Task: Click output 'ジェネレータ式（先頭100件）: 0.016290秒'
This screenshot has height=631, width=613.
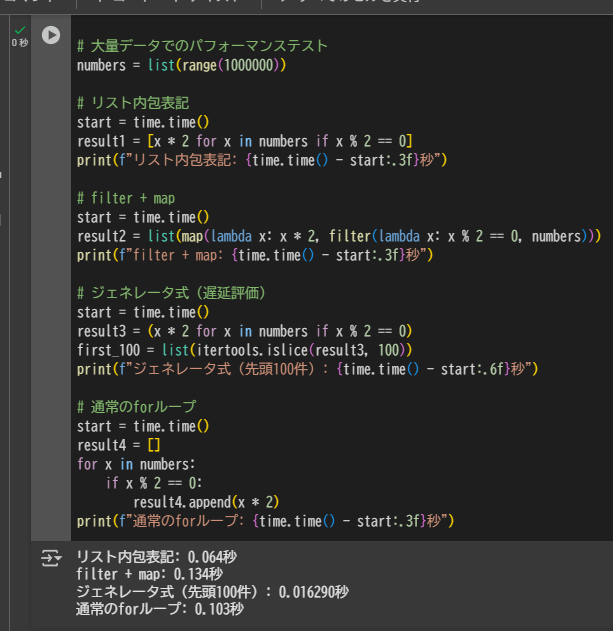Action: (213, 592)
